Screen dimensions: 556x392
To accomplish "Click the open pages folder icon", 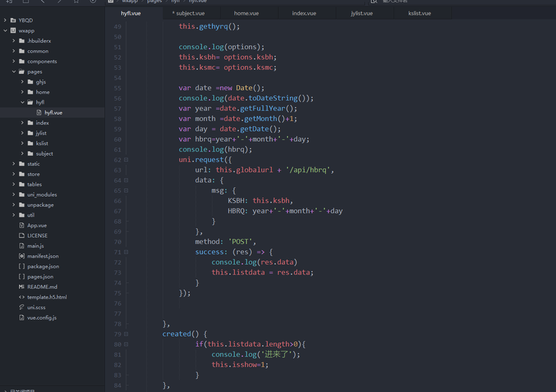I will coord(22,72).
